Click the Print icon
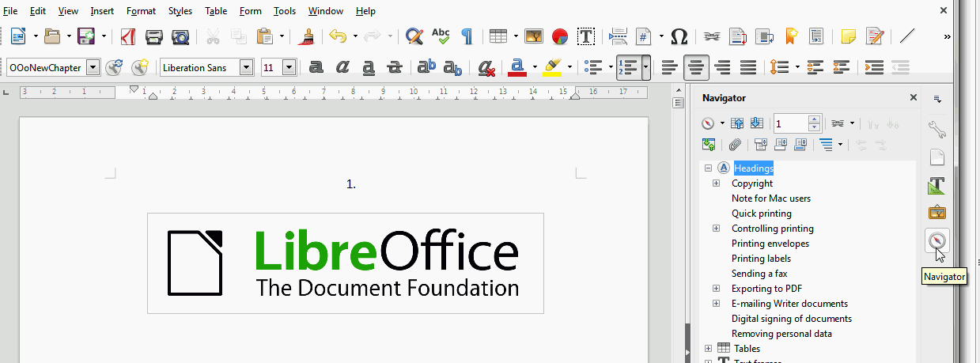Image resolution: width=980 pixels, height=363 pixels. (x=154, y=36)
